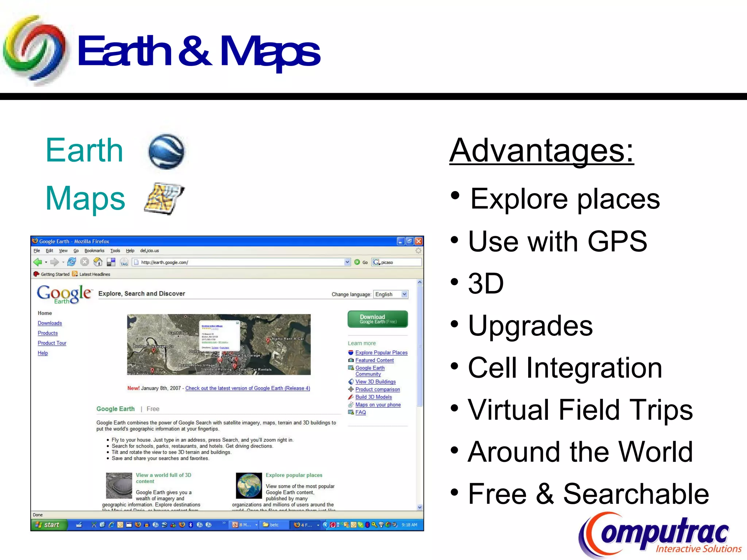Click the grey Stop loading icon
The width and height of the screenshot is (747, 560).
[85, 262]
